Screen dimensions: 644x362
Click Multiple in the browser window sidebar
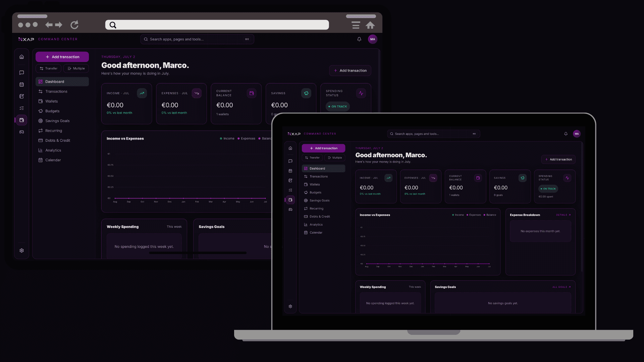click(76, 68)
